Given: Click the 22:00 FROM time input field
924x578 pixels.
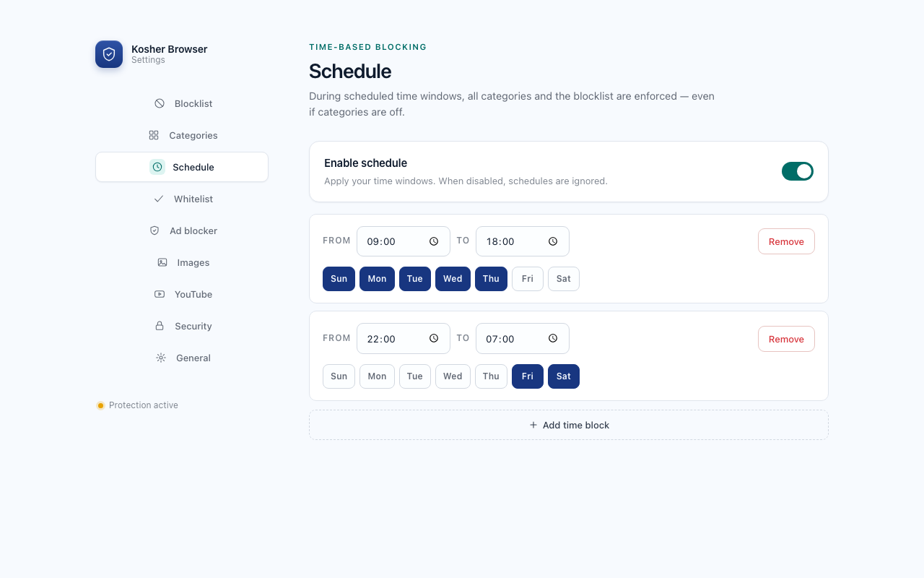Looking at the screenshot, I should (x=404, y=338).
